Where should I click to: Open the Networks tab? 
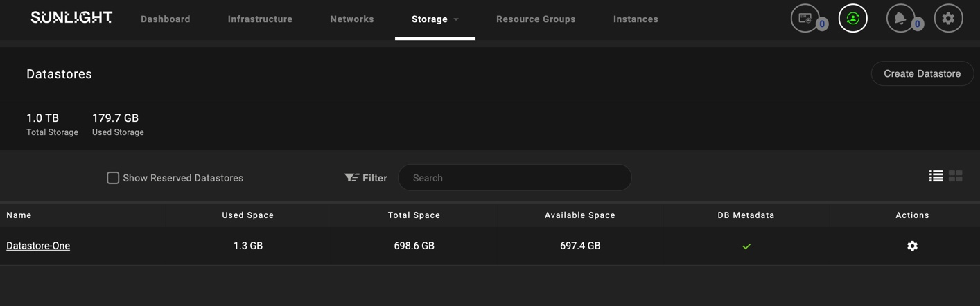[x=352, y=19]
